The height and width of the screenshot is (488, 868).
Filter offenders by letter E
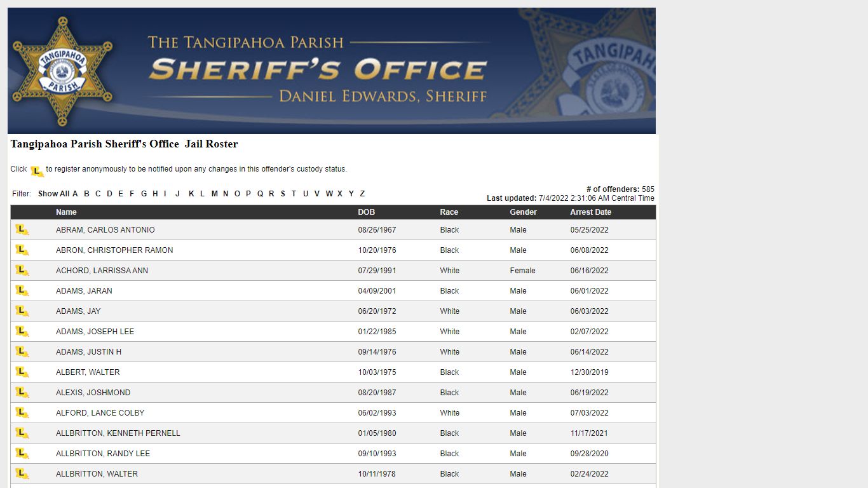point(121,194)
